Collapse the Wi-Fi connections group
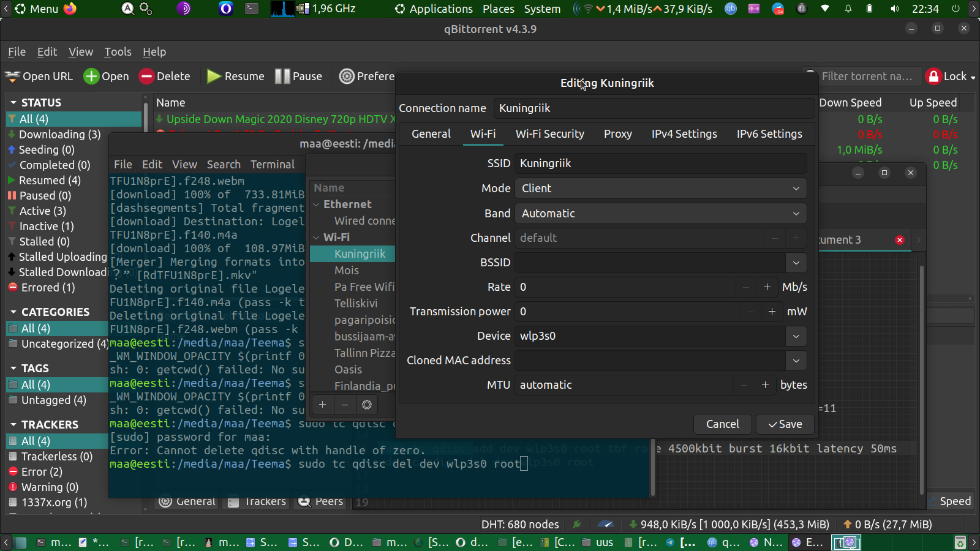This screenshot has width=980, height=551. [x=317, y=238]
